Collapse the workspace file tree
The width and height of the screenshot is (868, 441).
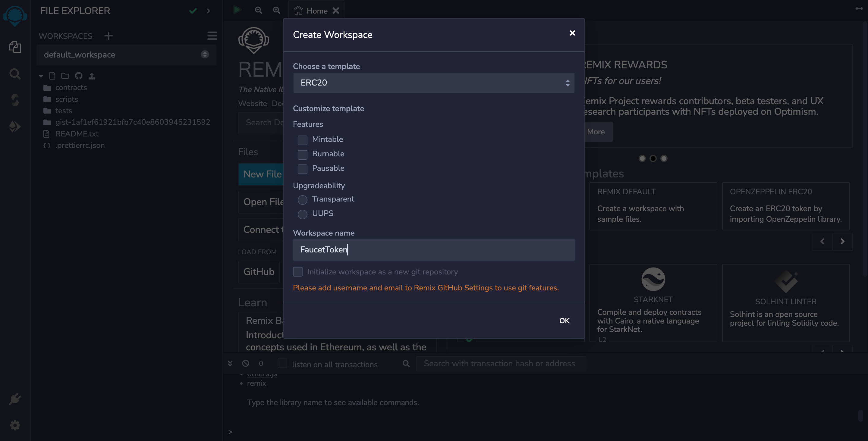(x=41, y=76)
